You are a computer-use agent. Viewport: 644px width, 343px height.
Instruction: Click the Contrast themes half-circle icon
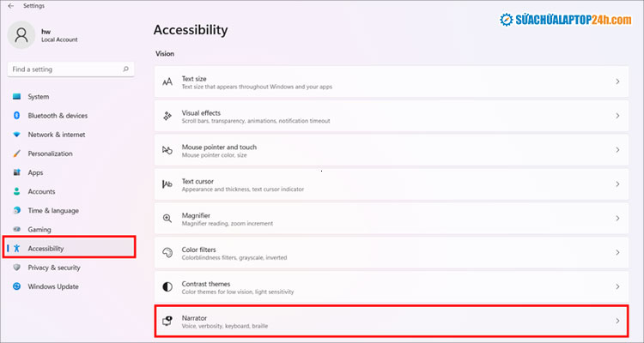tap(167, 286)
